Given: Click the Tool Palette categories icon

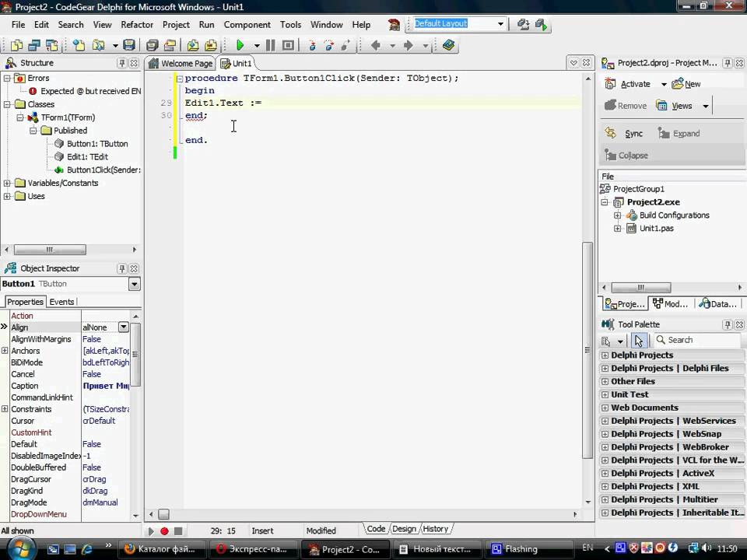Looking at the screenshot, I should [x=606, y=341].
